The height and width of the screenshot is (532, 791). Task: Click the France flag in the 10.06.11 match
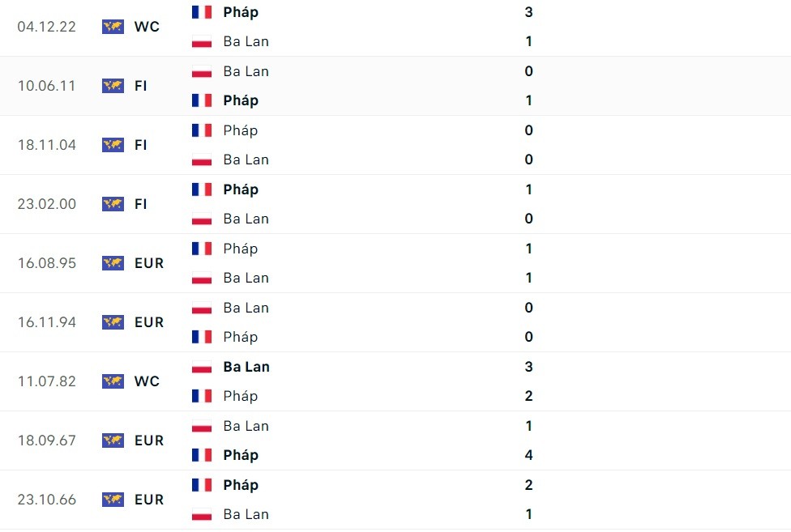(202, 100)
